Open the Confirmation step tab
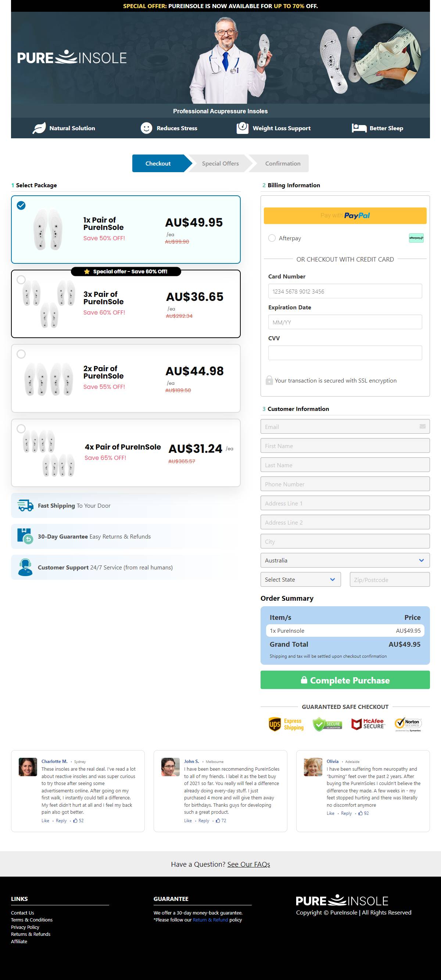 [283, 164]
